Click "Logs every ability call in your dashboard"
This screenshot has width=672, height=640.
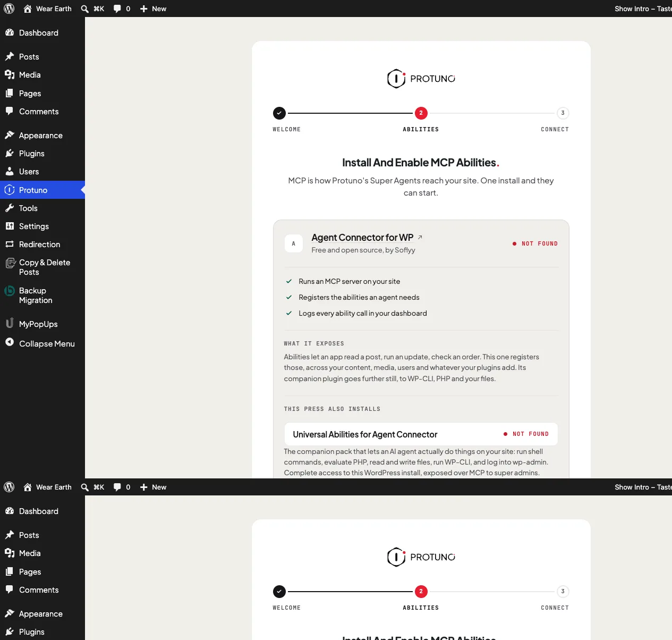(362, 313)
